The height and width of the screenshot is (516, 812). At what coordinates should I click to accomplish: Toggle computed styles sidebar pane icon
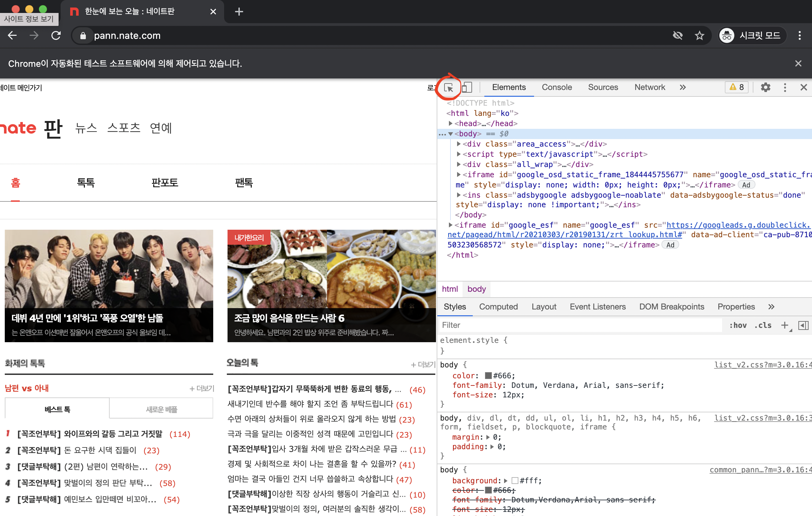(x=803, y=325)
